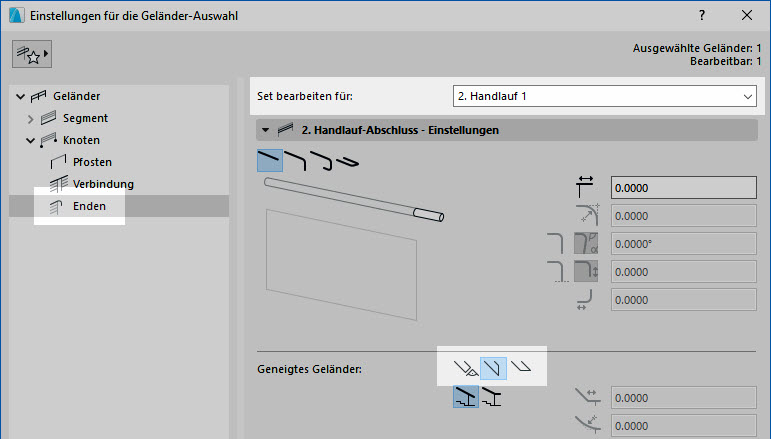Click the 'Set bearbeiten für:' label
Image resolution: width=771 pixels, height=439 pixels.
click(305, 96)
